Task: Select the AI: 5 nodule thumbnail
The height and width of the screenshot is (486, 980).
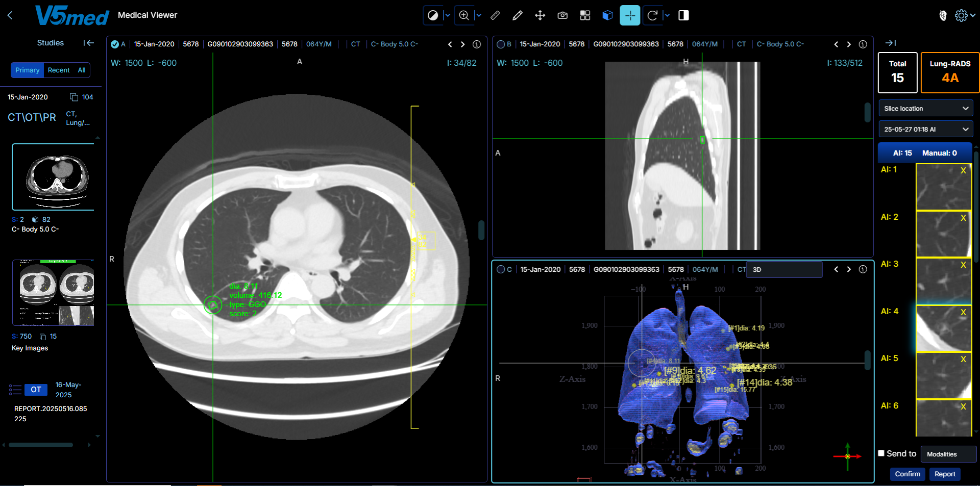Action: click(943, 375)
